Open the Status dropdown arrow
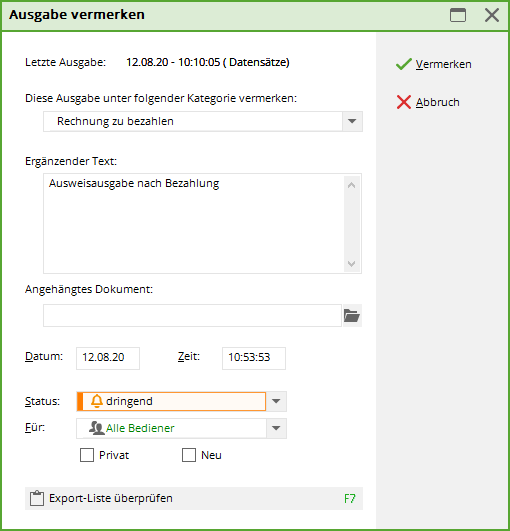 pos(276,401)
